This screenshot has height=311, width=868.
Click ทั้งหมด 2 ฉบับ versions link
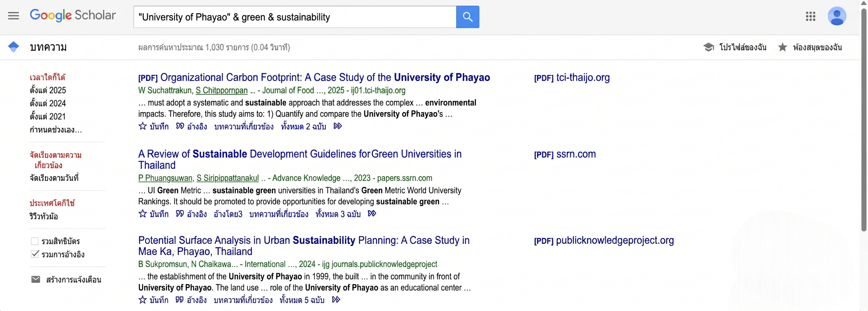[303, 126]
